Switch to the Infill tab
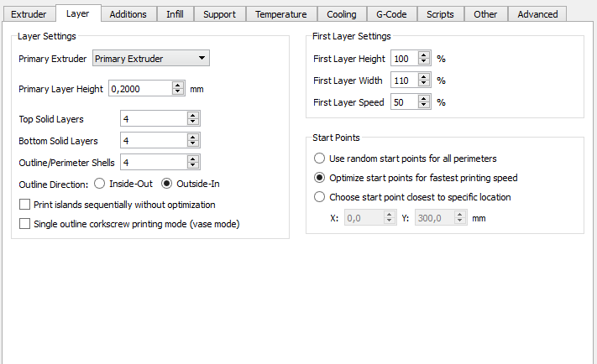This screenshot has width=597, height=364. (175, 14)
